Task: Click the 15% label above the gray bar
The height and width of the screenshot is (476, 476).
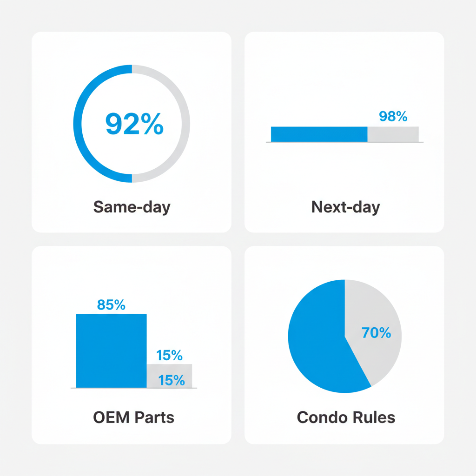Action: (x=169, y=356)
